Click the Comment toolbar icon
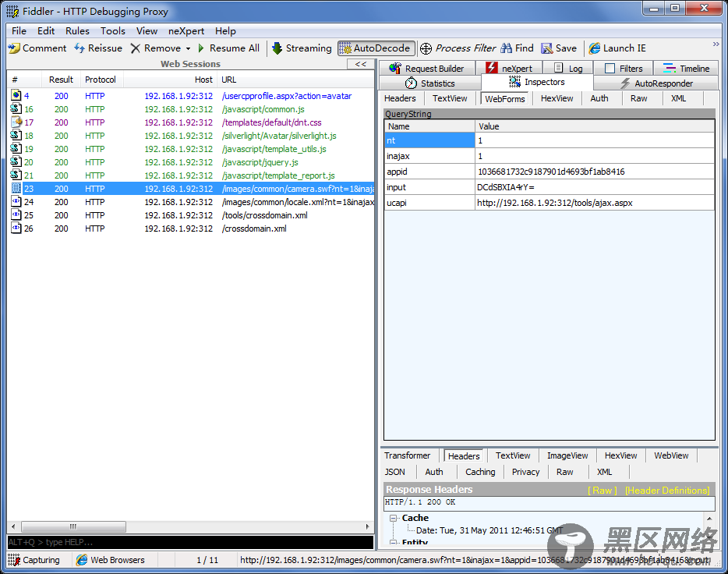Screen dimensions: 728x574 pyautogui.click(x=14, y=48)
